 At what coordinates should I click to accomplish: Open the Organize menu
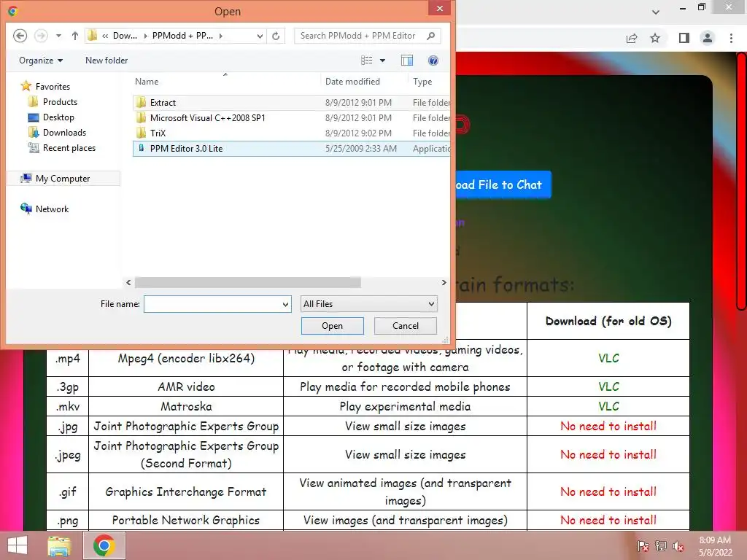point(41,61)
